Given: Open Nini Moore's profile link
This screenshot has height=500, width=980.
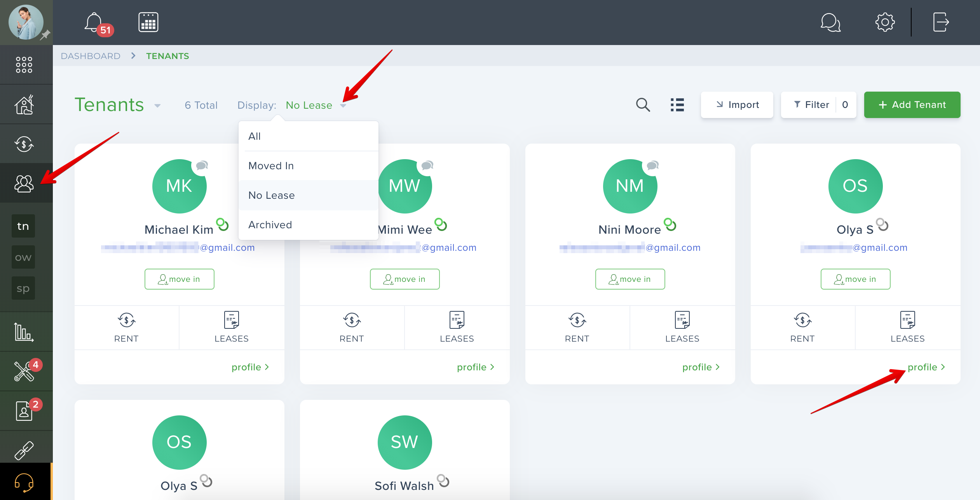Looking at the screenshot, I should tap(701, 367).
